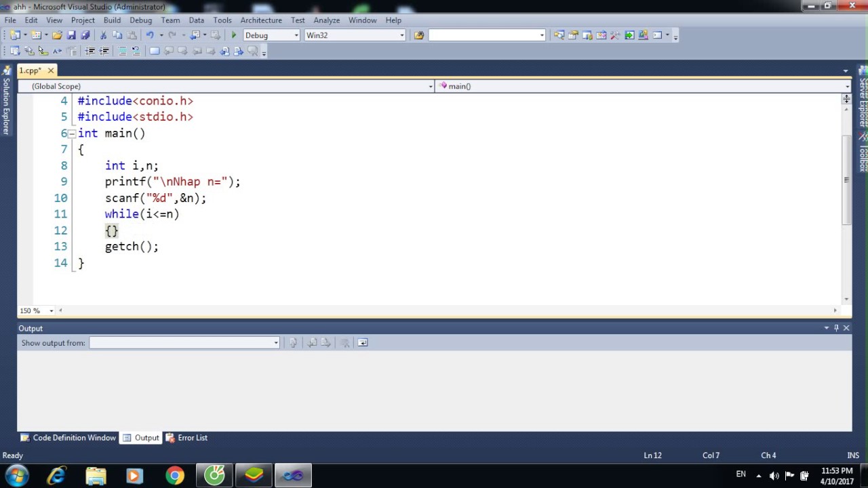
Task: Open the Solution Explorer side panel
Action: (x=6, y=100)
